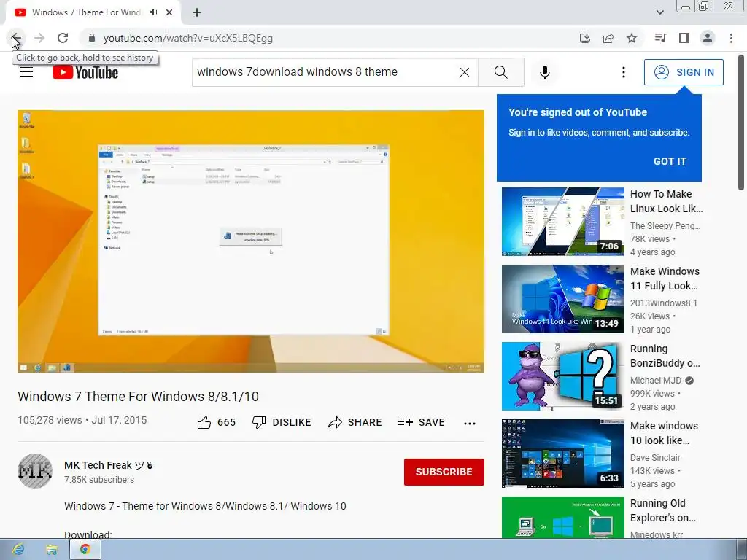Open a new tab with plus button

197,12
